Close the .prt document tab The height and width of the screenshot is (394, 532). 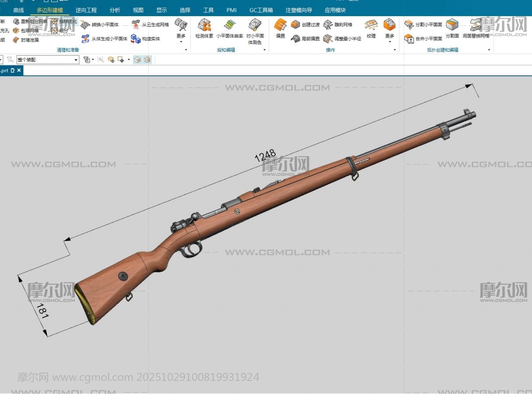pyautogui.click(x=19, y=70)
